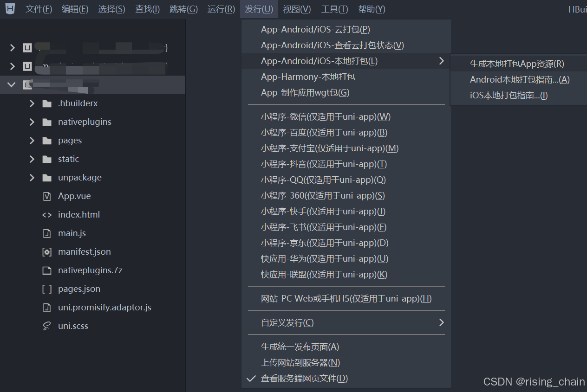The width and height of the screenshot is (587, 392).
Task: Click the App.vue file icon
Action: tap(47, 196)
